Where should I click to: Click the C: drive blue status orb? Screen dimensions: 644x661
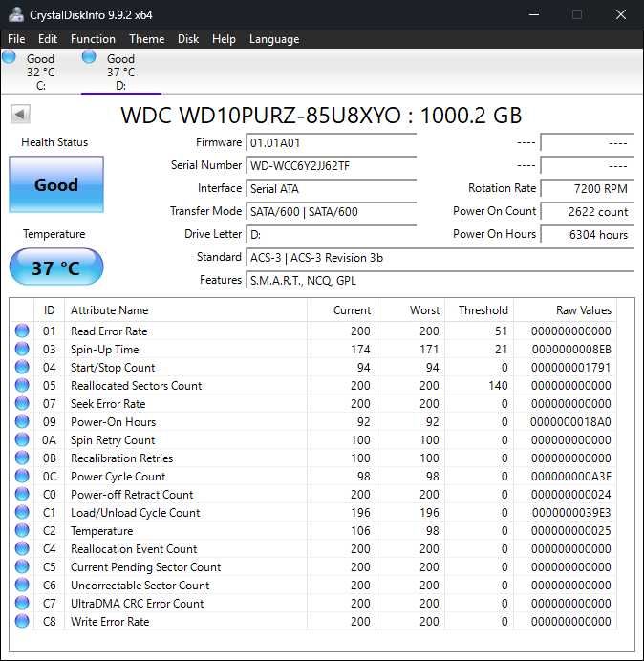(x=9, y=57)
